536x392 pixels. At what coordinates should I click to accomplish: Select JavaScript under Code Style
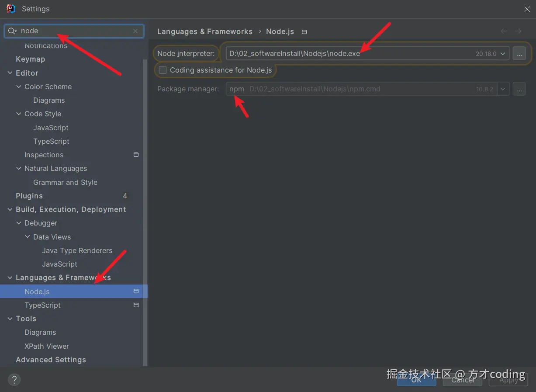coord(51,128)
